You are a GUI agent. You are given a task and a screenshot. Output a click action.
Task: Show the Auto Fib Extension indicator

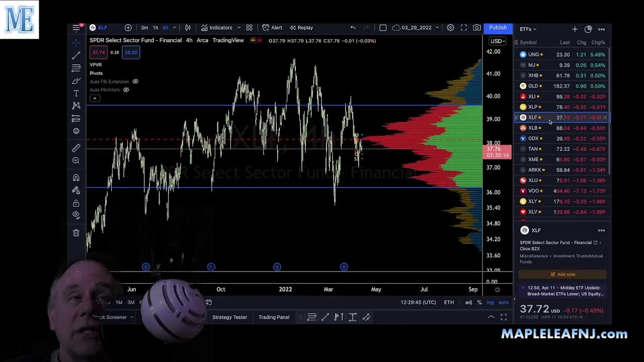pos(135,81)
